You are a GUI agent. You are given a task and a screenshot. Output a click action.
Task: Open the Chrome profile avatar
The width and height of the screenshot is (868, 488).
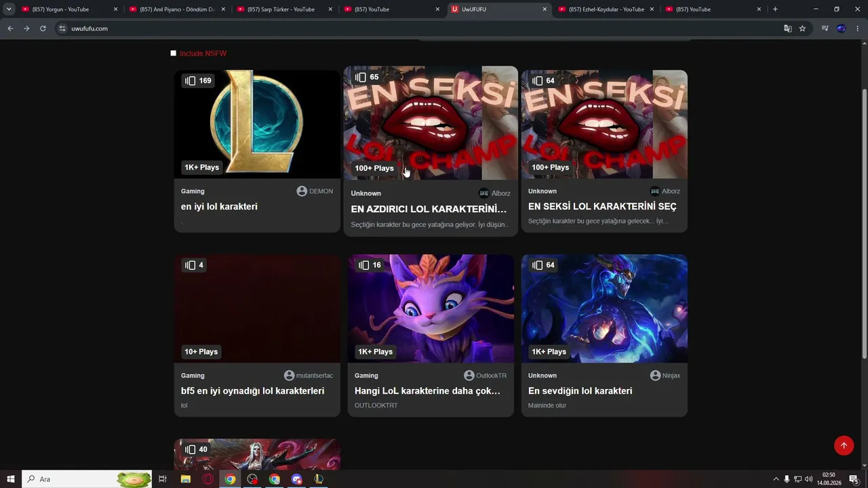841,28
